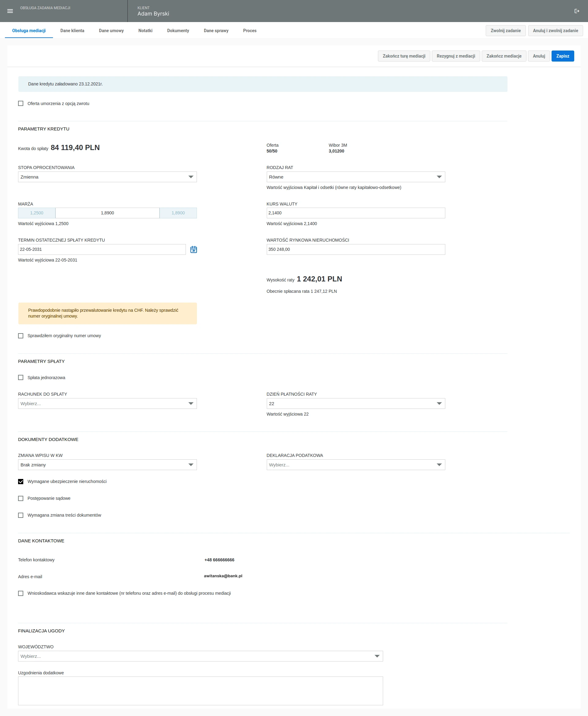Save with the Zapisz button
Image resolution: width=588 pixels, height=716 pixels.
(562, 56)
